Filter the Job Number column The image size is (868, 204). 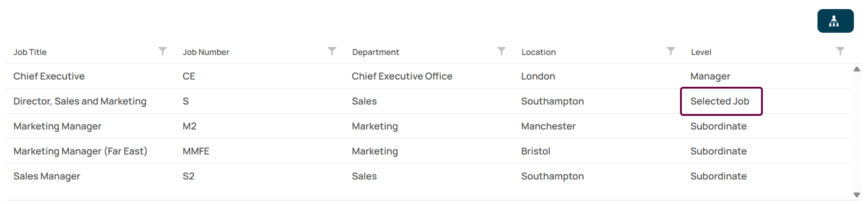coord(332,51)
